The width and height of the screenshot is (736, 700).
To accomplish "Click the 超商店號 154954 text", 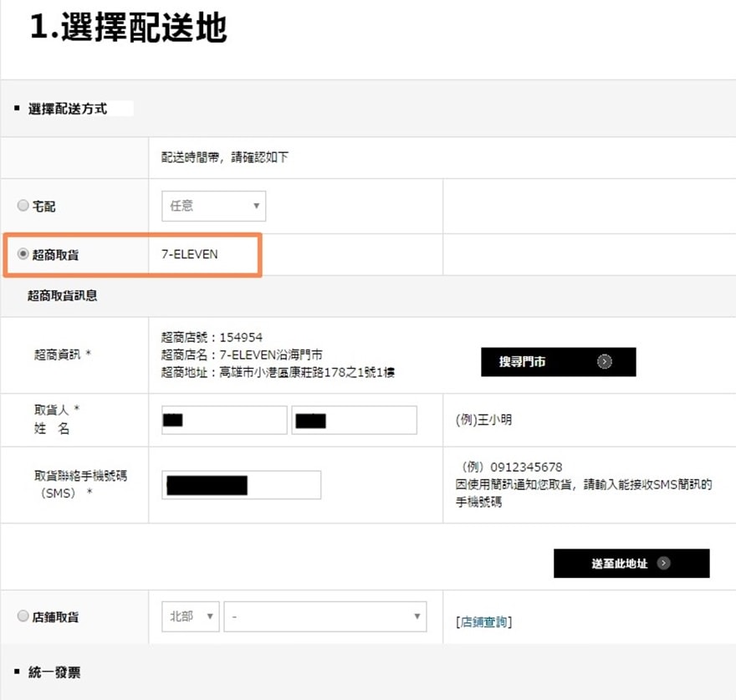I will coord(212,338).
